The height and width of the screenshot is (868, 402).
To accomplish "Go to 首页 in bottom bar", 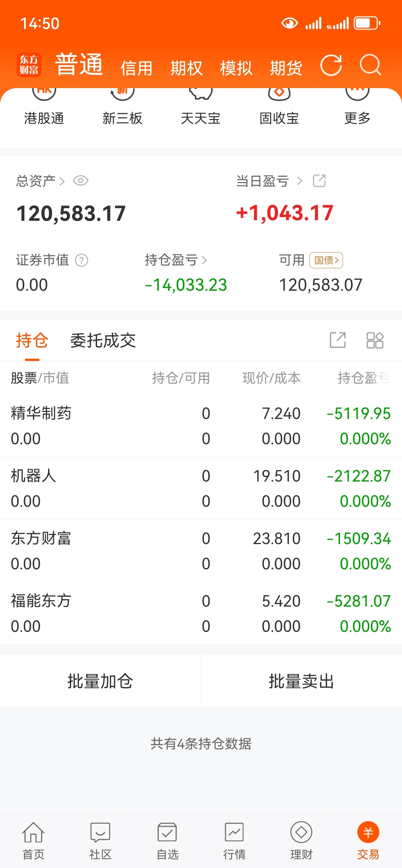I will tap(33, 841).
